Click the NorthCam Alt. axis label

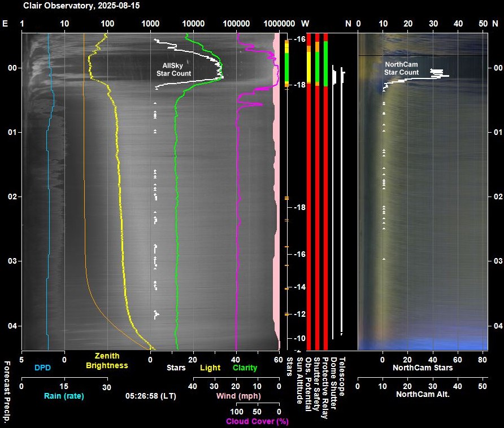pyautogui.click(x=423, y=394)
